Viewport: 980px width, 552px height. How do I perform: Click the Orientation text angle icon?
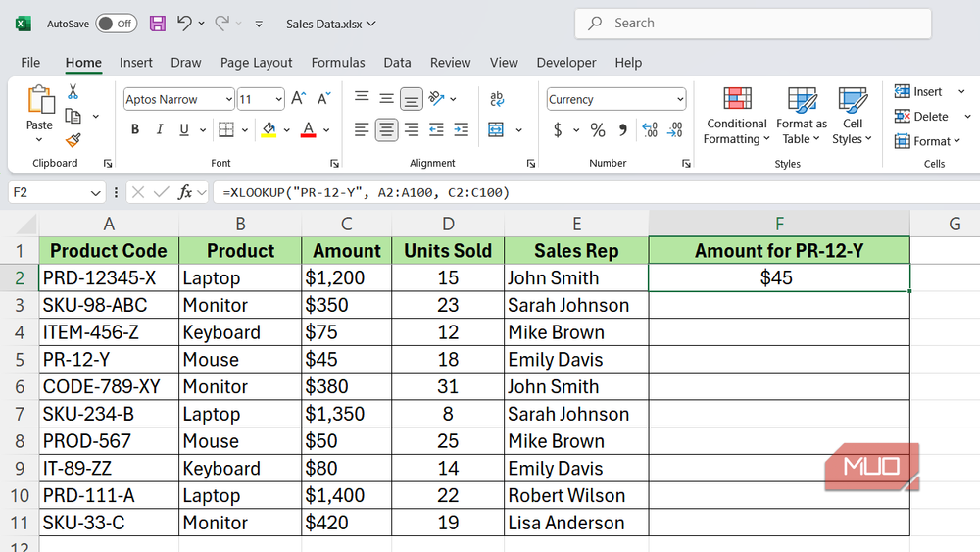[x=437, y=98]
